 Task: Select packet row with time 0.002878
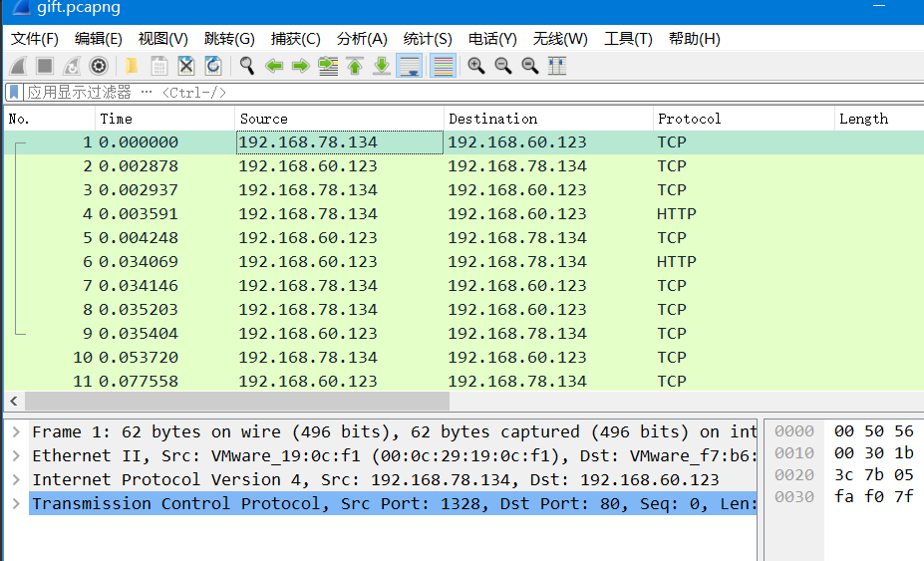pos(463,166)
